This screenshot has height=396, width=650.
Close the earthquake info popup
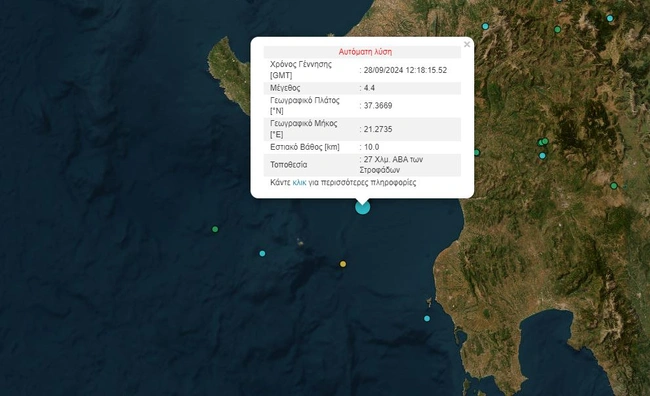pos(467,44)
